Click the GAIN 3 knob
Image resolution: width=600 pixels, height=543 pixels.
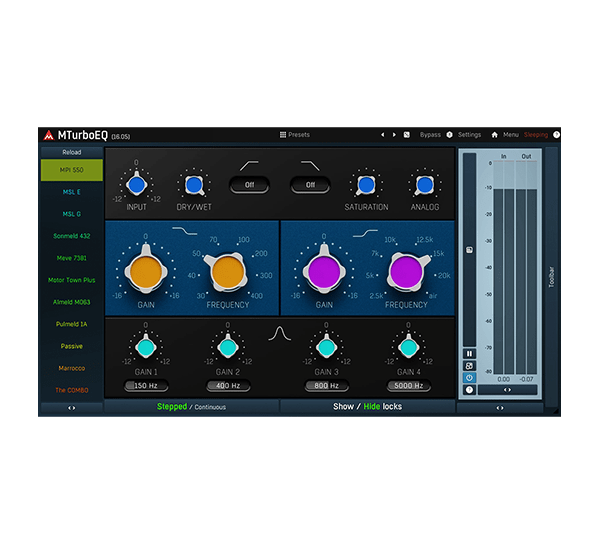click(326, 347)
